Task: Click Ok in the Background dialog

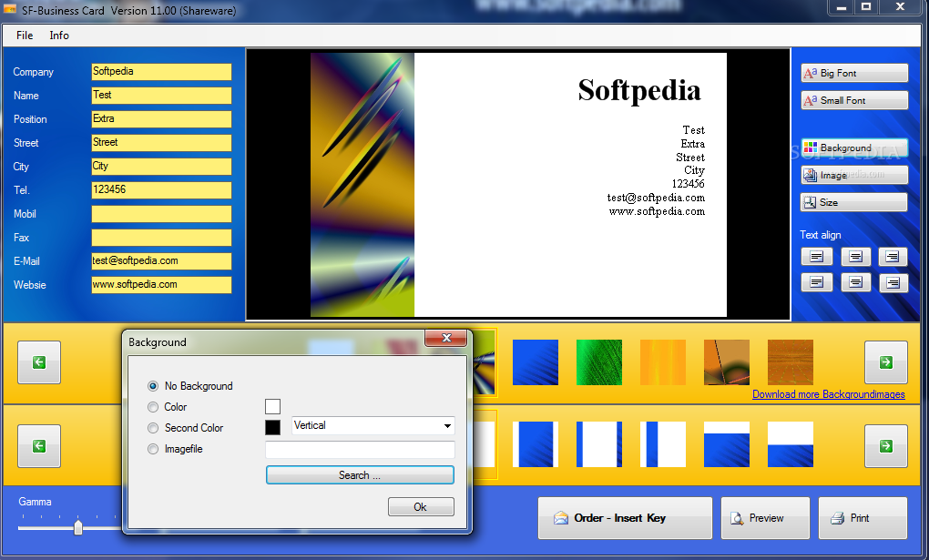Action: pos(421,506)
